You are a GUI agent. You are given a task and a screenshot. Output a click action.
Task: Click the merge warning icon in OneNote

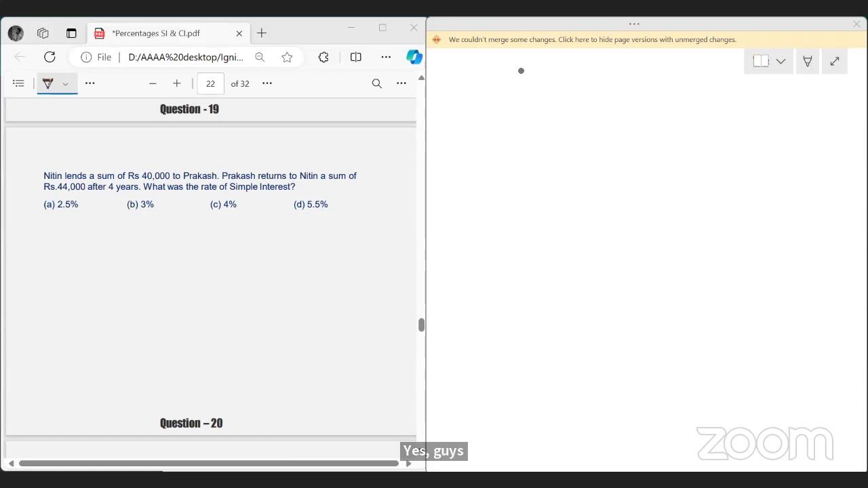[436, 39]
